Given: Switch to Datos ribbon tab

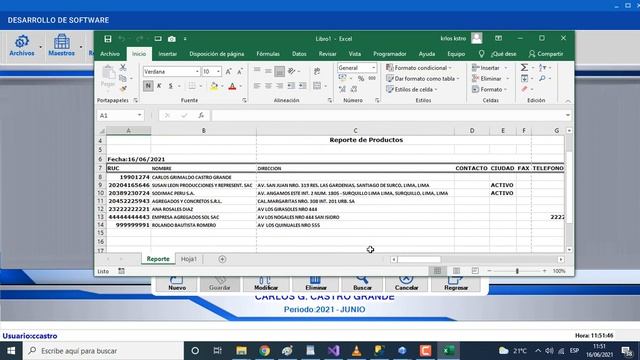Looking at the screenshot, I should pyautogui.click(x=299, y=54).
